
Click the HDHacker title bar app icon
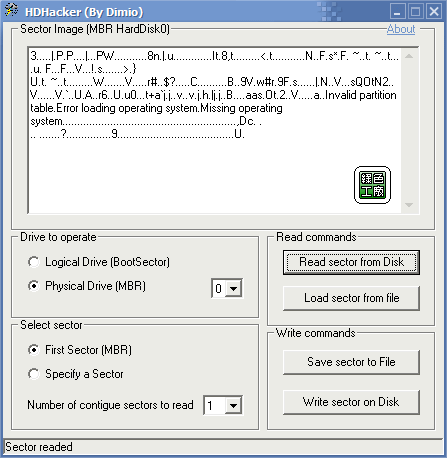11,11
